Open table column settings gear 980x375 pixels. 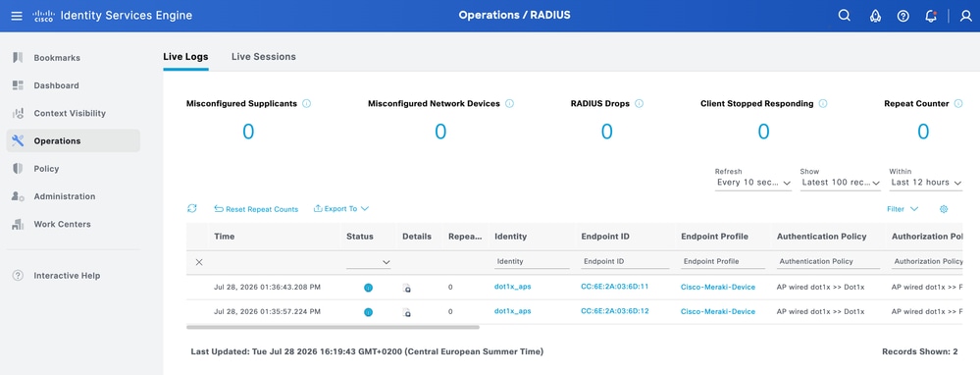[944, 209]
